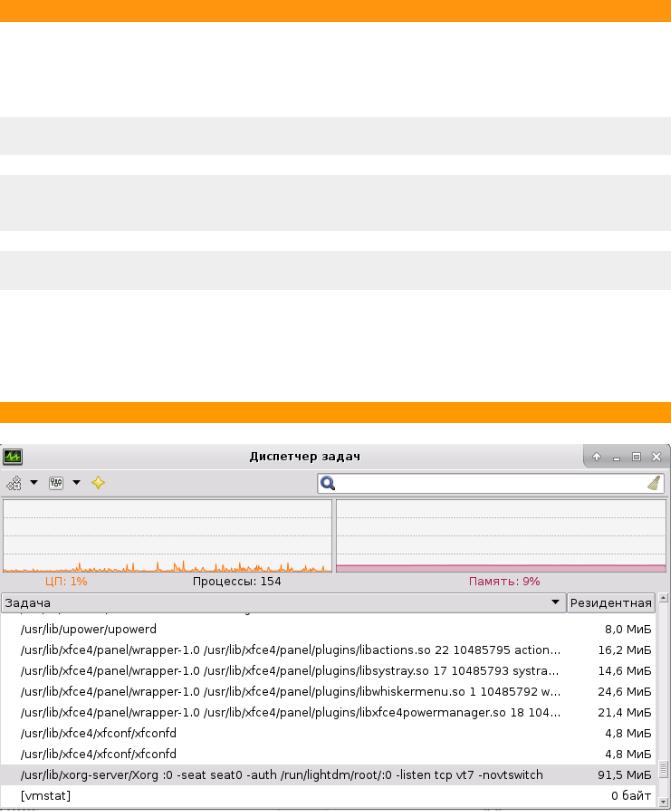Click the Task Manager window icon in the title bar

pyautogui.click(x=12, y=457)
